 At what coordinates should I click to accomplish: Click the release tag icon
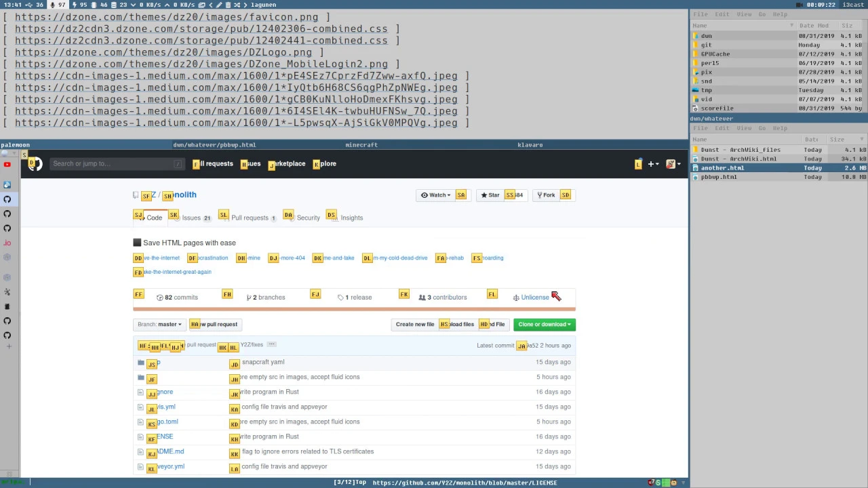coord(340,298)
